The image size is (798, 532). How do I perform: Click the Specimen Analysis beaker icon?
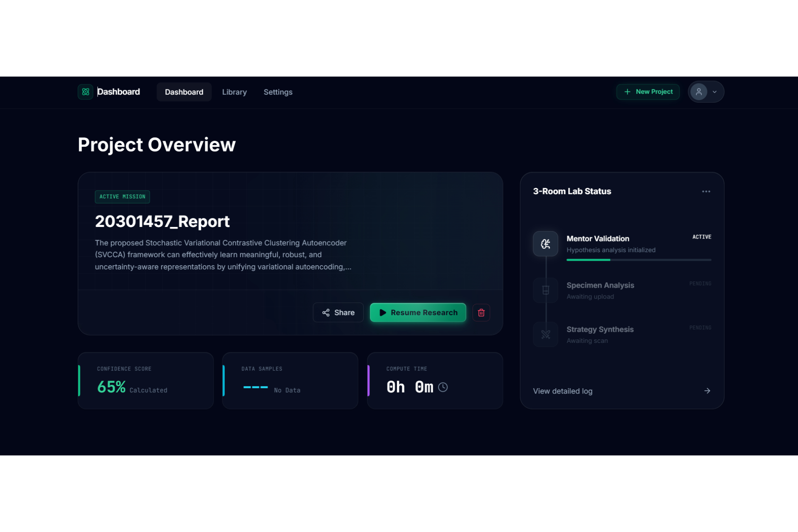pos(545,290)
